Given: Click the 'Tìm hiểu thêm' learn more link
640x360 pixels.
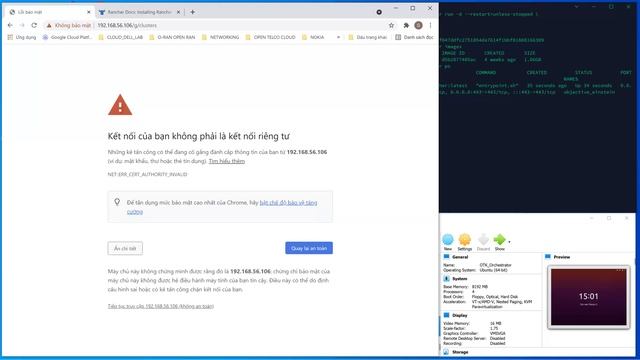Looking at the screenshot, I should (227, 161).
